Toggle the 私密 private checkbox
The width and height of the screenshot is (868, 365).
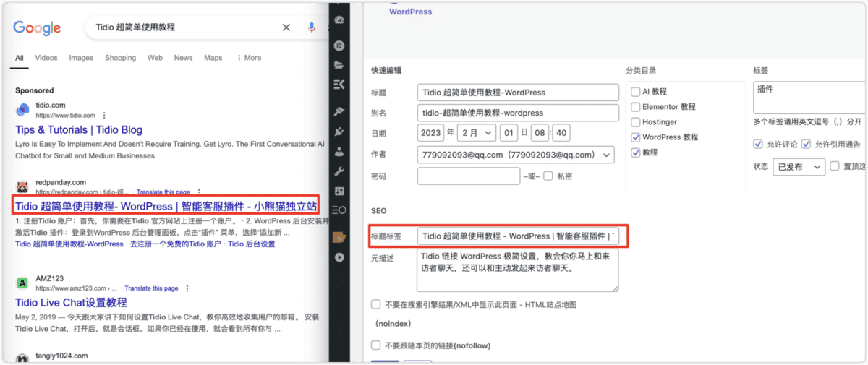click(548, 176)
